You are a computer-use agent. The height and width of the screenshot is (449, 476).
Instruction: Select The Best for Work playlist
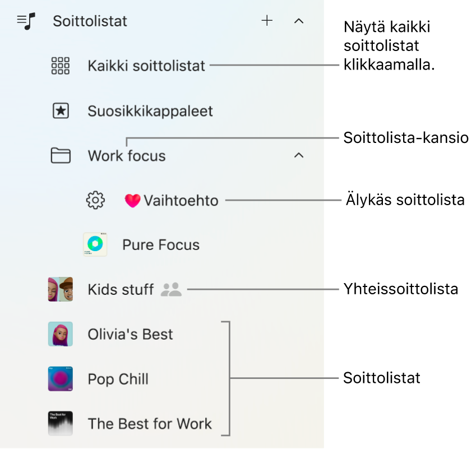(x=150, y=424)
